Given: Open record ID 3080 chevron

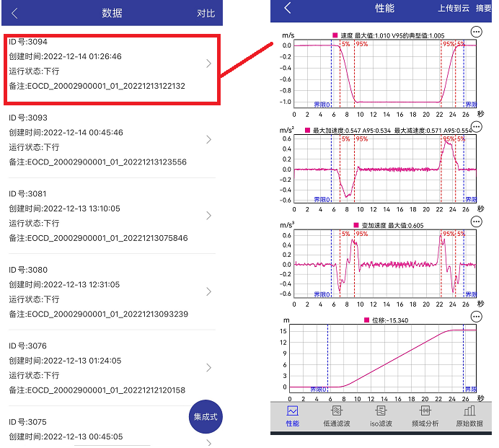Looking at the screenshot, I should (x=209, y=291).
